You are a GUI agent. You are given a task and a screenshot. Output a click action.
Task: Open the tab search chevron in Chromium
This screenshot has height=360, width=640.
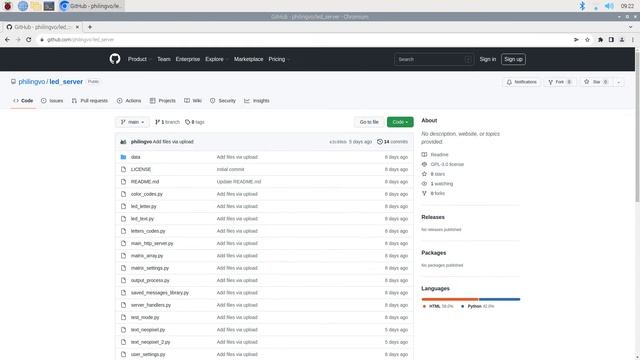click(x=631, y=27)
